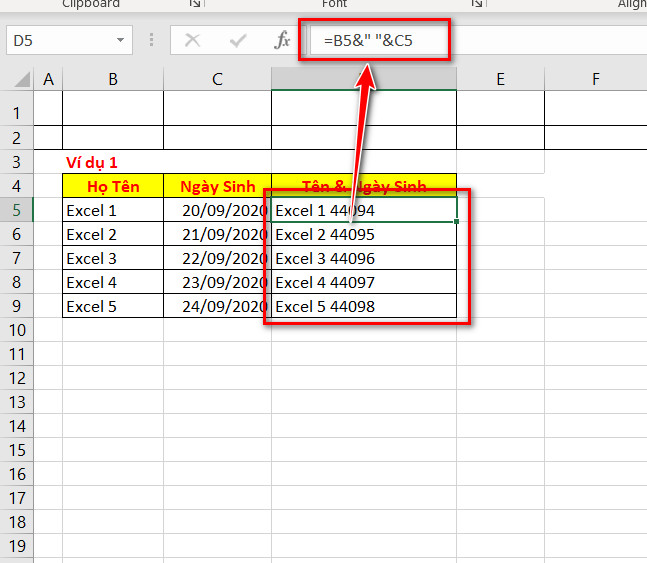Viewport: 647px width, 563px height.
Task: Select row 7 header
Action: 17,258
